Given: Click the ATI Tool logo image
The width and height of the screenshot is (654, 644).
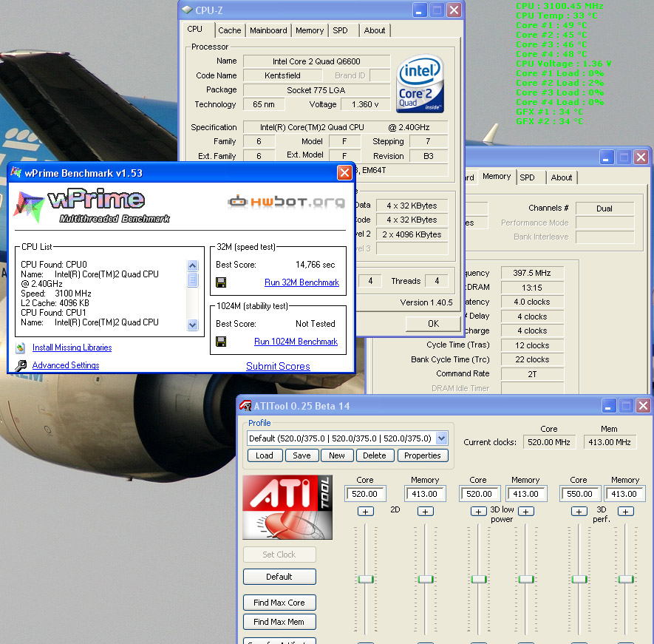Looking at the screenshot, I should coord(287,507).
